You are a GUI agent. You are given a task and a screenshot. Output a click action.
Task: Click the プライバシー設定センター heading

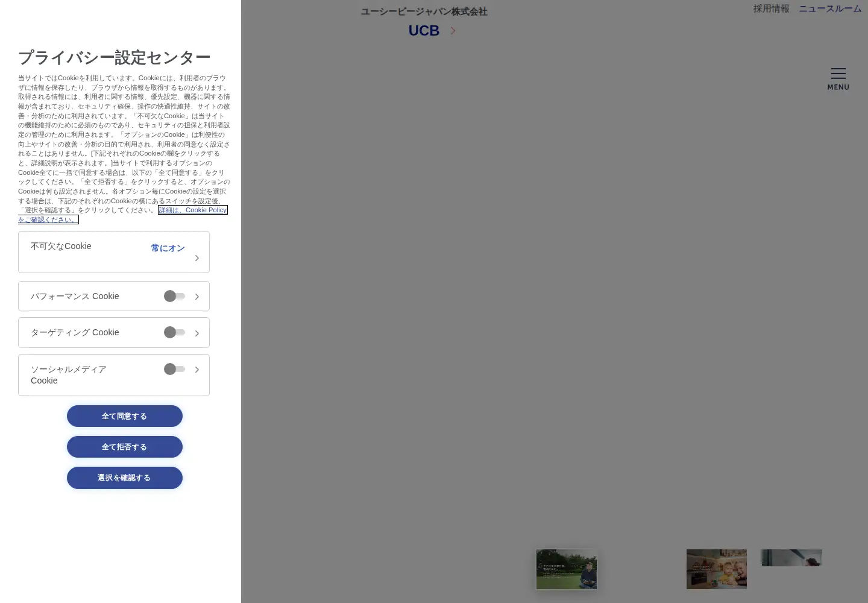coord(115,57)
